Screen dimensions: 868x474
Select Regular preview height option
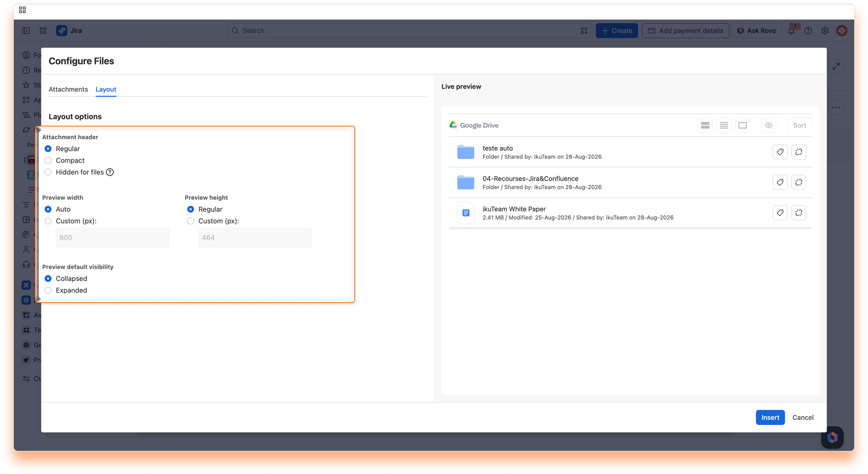(x=191, y=209)
